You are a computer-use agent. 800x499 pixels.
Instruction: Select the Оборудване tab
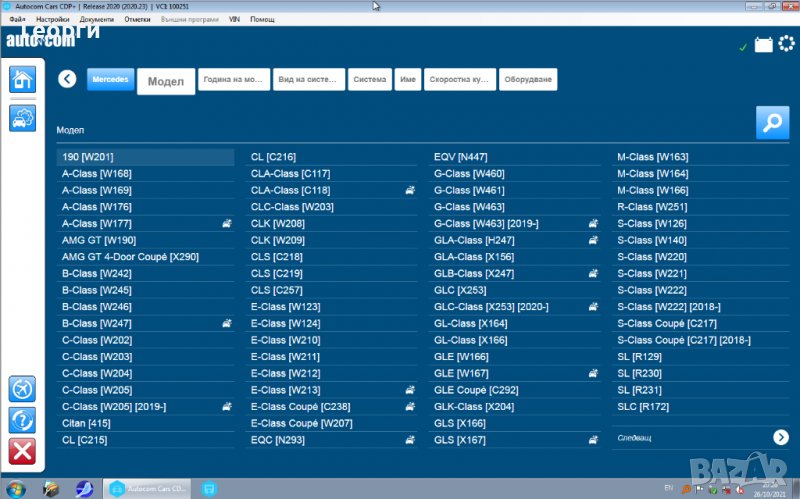point(528,79)
